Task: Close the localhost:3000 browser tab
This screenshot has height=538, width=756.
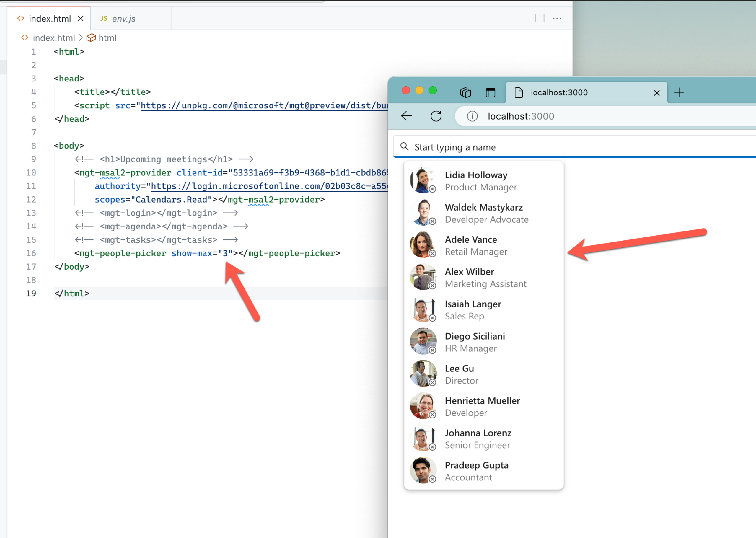Action: pos(656,92)
